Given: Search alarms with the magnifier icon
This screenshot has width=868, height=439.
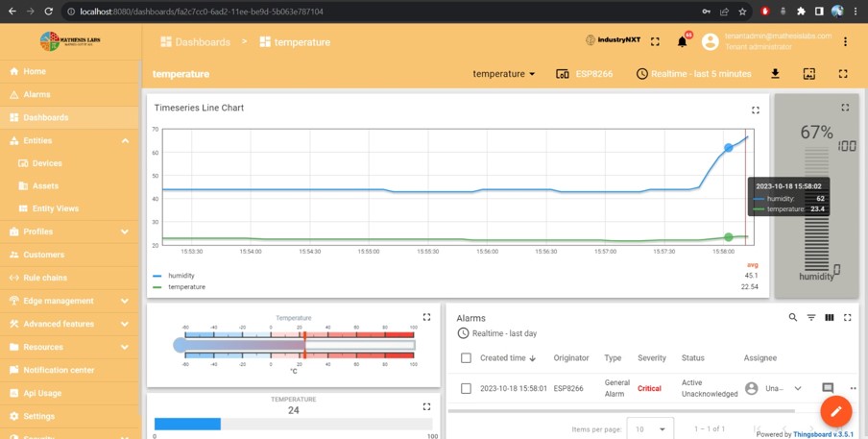Looking at the screenshot, I should pos(792,318).
